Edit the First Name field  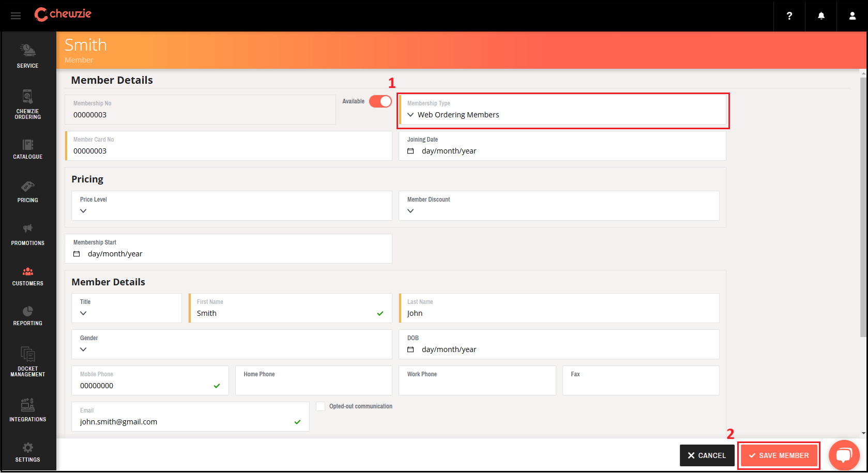coord(290,308)
